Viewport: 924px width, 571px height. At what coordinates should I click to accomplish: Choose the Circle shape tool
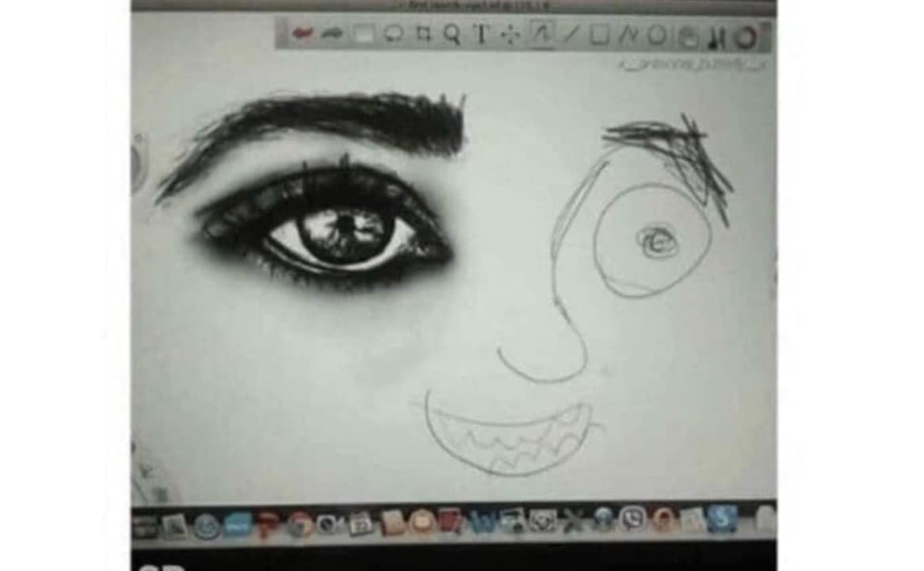[657, 36]
